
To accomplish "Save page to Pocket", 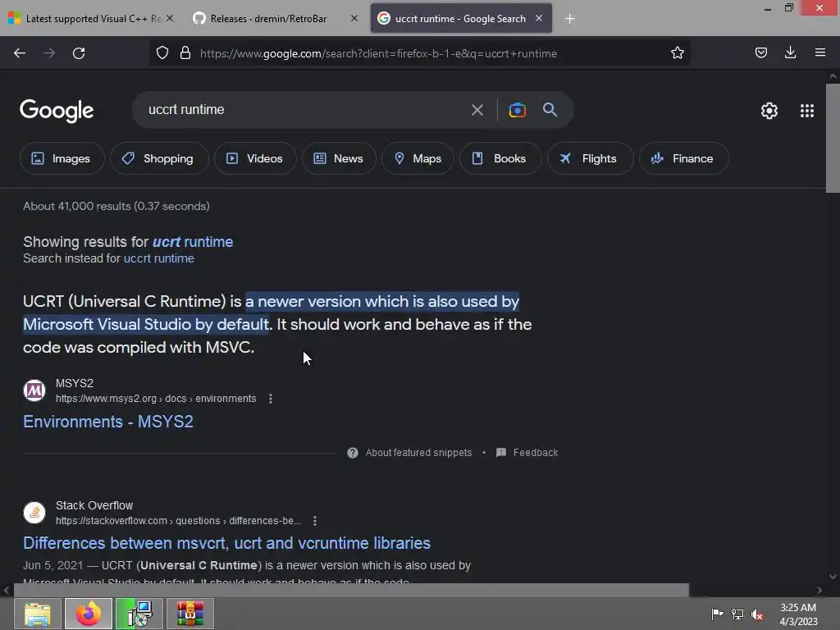I will point(760,52).
